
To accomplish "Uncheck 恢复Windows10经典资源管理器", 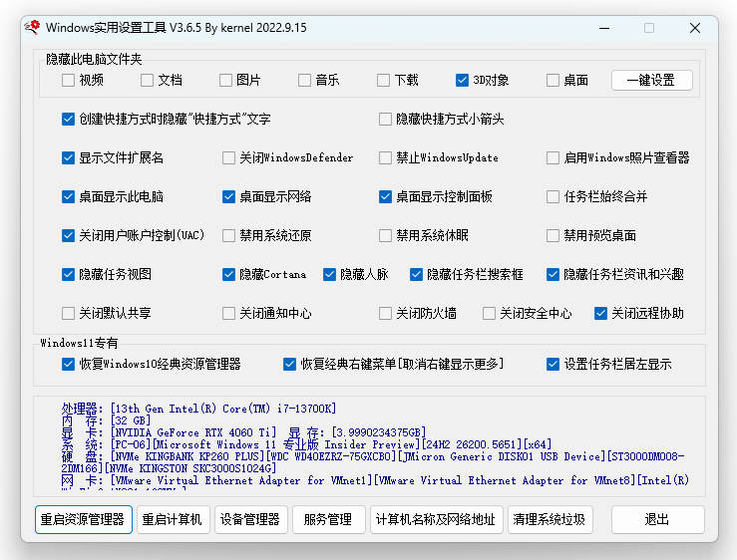I will click(68, 364).
